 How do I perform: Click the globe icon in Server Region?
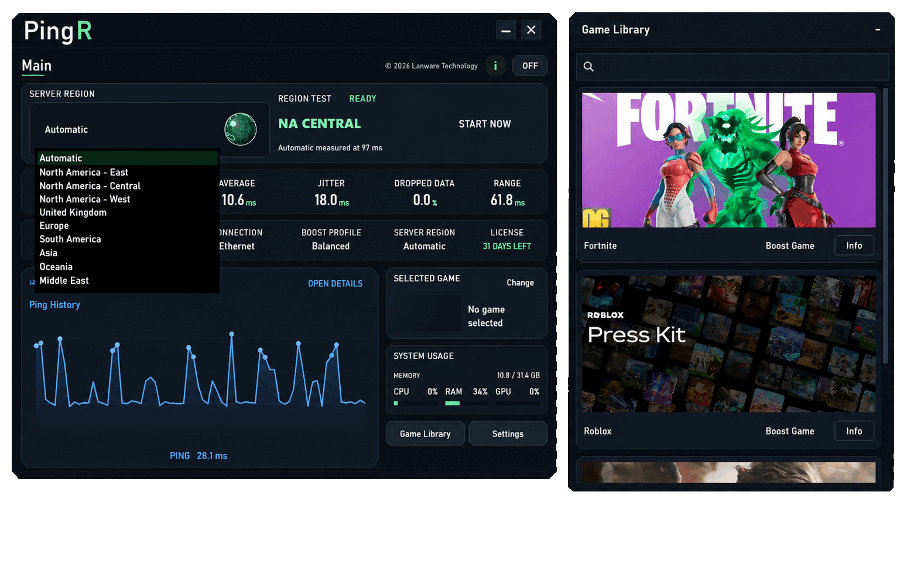[x=241, y=129]
